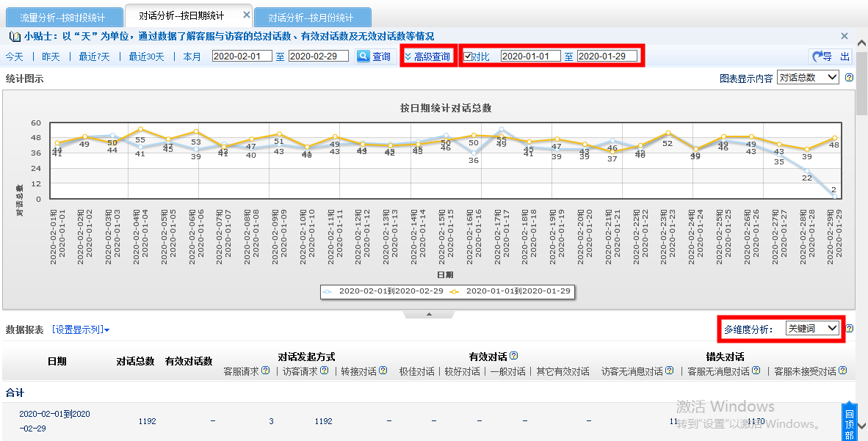This screenshot has height=441, width=868.
Task: Click help icon beside 多维度分析 dropdown
Action: [x=849, y=329]
